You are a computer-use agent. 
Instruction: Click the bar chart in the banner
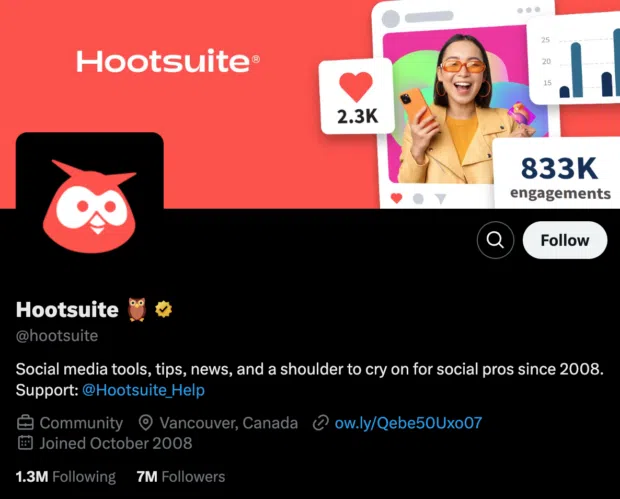pyautogui.click(x=577, y=59)
